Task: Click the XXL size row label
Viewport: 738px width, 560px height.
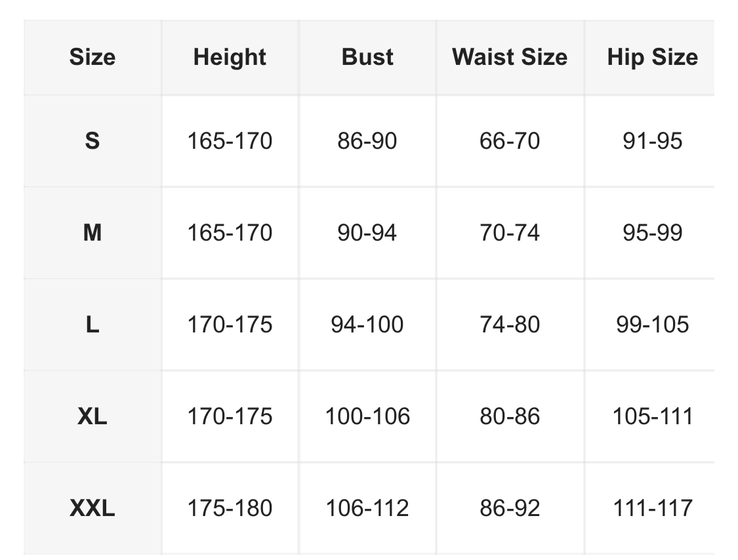Action: click(92, 508)
